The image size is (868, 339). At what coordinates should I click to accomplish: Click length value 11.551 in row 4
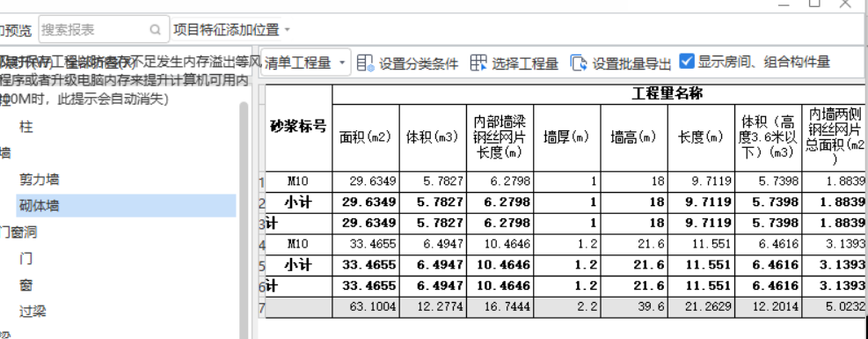click(x=702, y=244)
